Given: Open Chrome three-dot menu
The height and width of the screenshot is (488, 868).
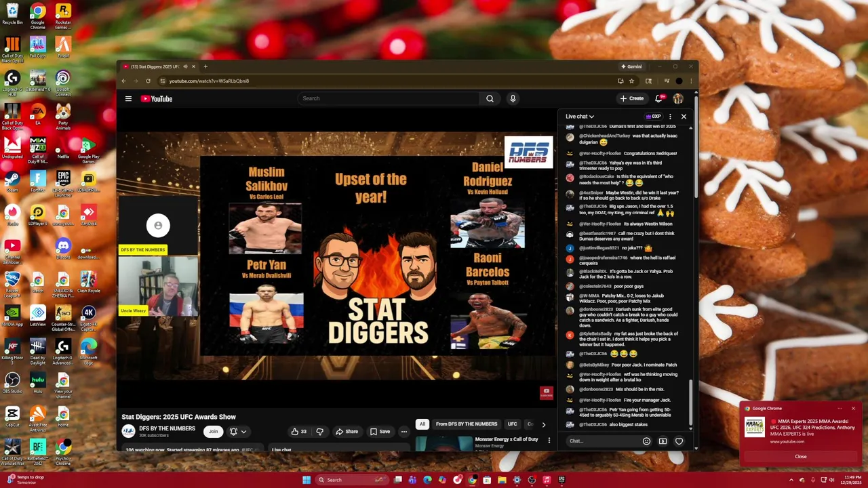Looking at the screenshot, I should pos(691,81).
